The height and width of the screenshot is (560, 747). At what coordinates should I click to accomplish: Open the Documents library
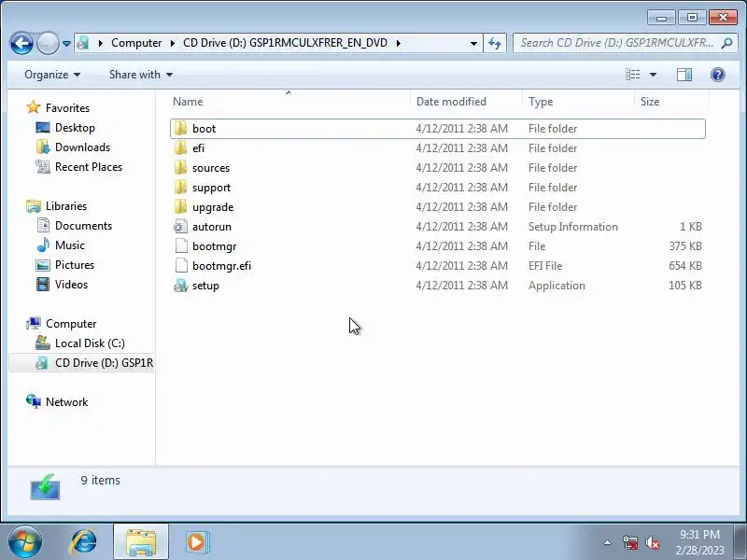[83, 226]
